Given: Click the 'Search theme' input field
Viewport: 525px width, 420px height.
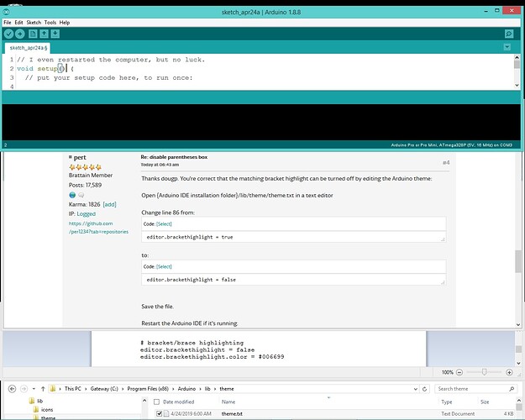Looking at the screenshot, I should [x=475, y=389].
